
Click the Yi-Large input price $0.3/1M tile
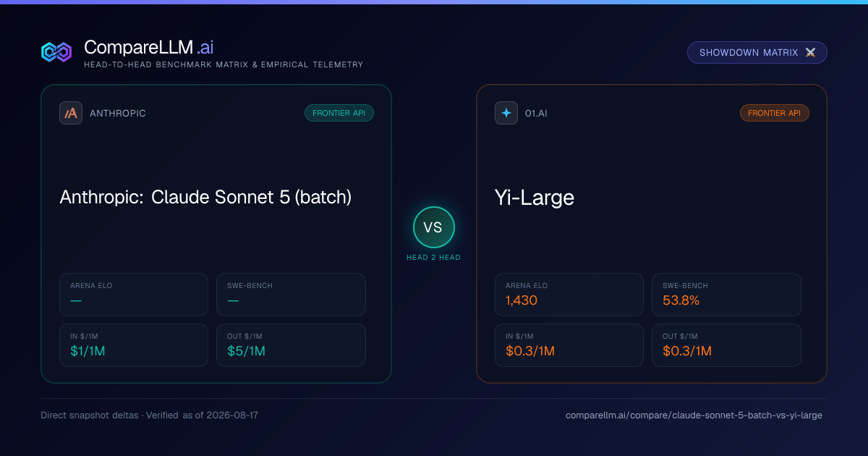click(569, 345)
